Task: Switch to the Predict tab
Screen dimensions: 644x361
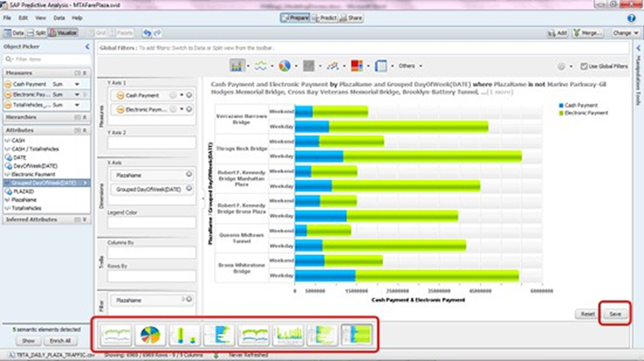Action: coord(324,18)
